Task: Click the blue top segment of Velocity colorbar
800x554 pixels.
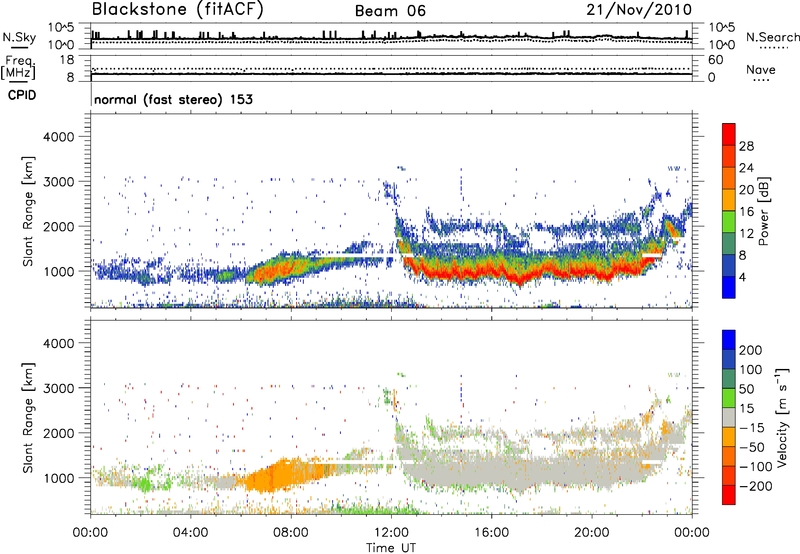Action: (x=729, y=340)
